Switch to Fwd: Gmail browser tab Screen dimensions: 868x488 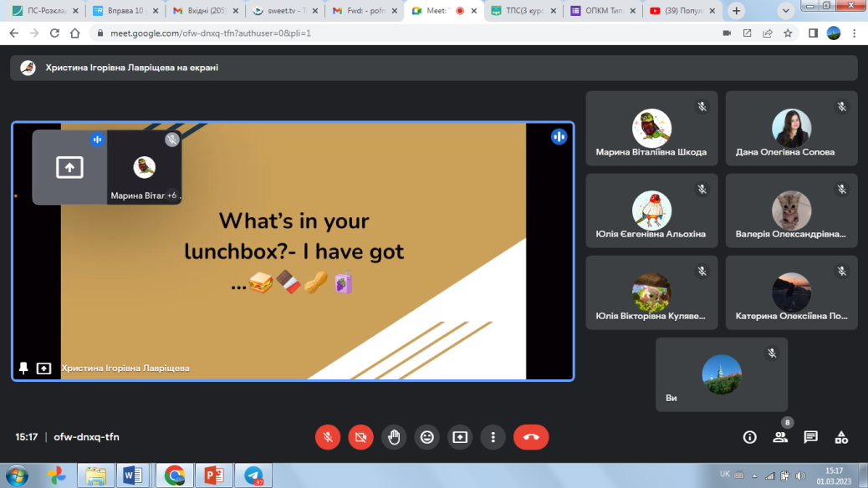(x=365, y=11)
